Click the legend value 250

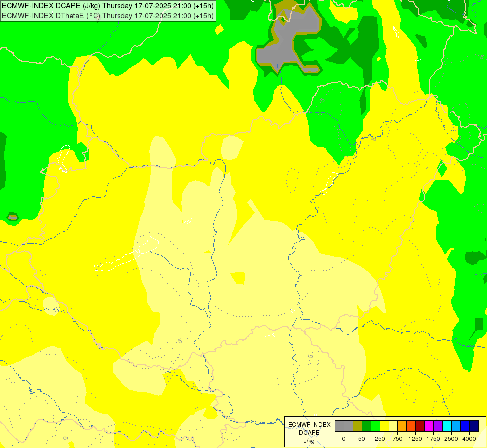click(x=380, y=439)
